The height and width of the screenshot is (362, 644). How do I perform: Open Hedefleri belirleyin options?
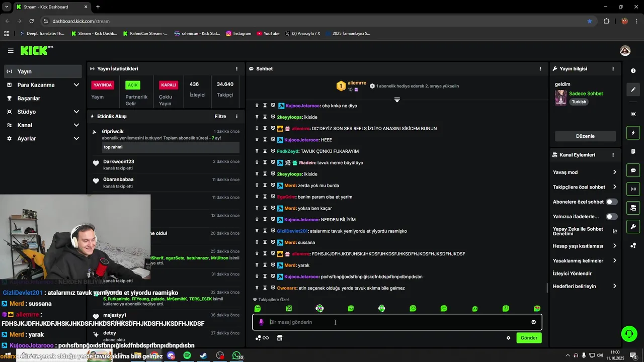point(585,286)
